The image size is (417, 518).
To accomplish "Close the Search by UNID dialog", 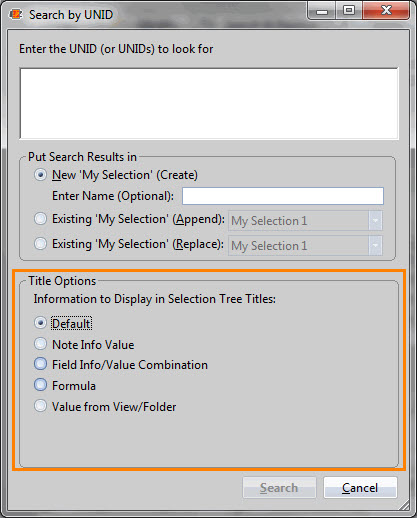I will pos(386,11).
